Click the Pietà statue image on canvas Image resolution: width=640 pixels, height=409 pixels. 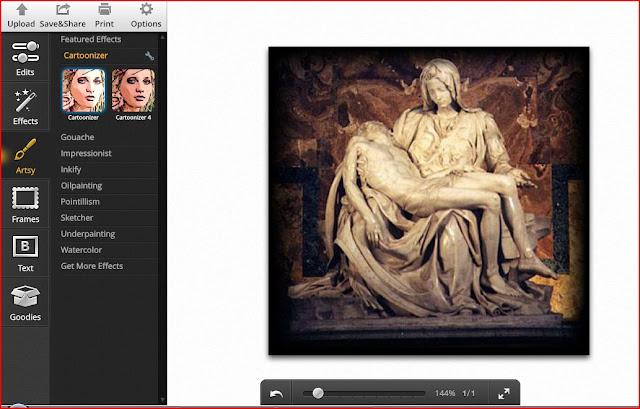[429, 201]
